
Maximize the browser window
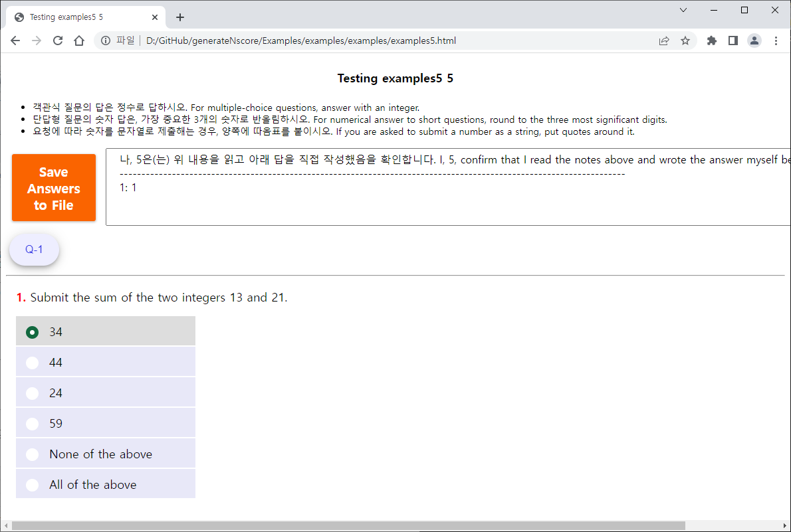pos(744,10)
